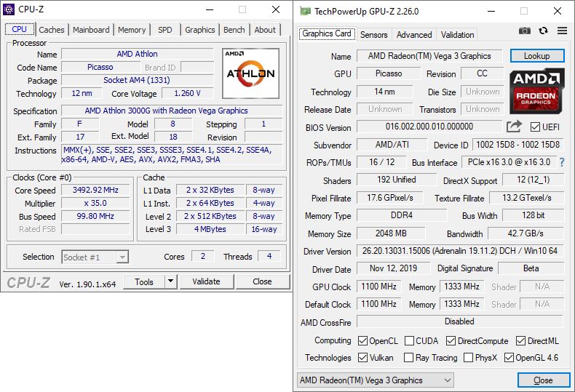Click the Bandwidth value 42.7 GB/s
The image size is (575, 392).
pos(526,233)
